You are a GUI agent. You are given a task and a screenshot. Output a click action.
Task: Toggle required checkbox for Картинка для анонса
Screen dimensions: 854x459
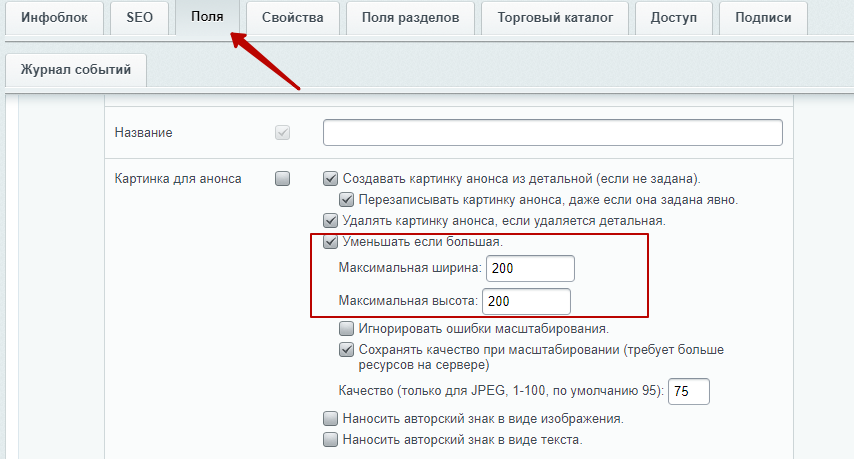[x=282, y=179]
